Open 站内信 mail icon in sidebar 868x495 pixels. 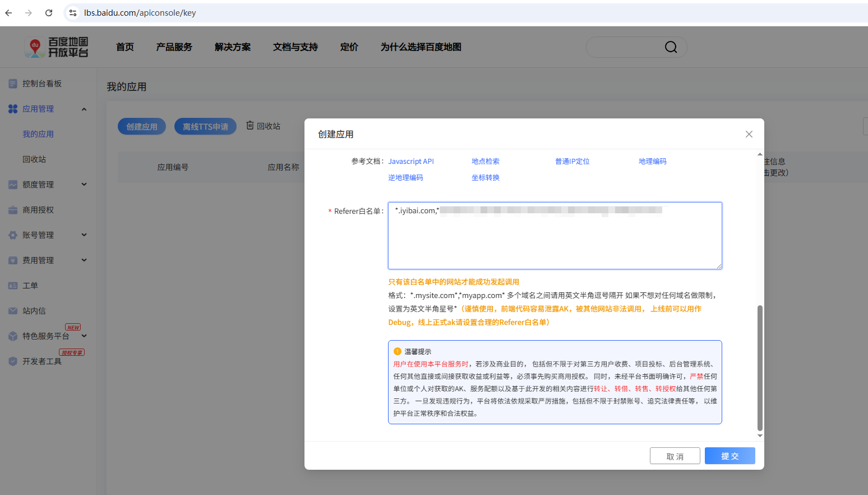[13, 311]
